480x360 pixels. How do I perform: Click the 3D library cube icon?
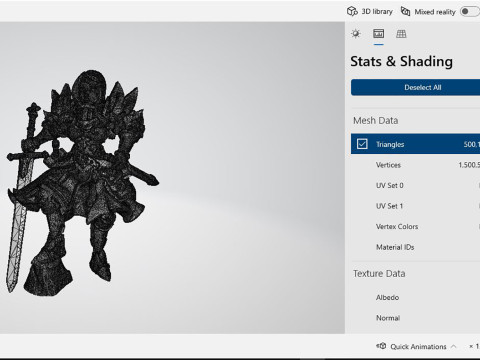pos(352,12)
